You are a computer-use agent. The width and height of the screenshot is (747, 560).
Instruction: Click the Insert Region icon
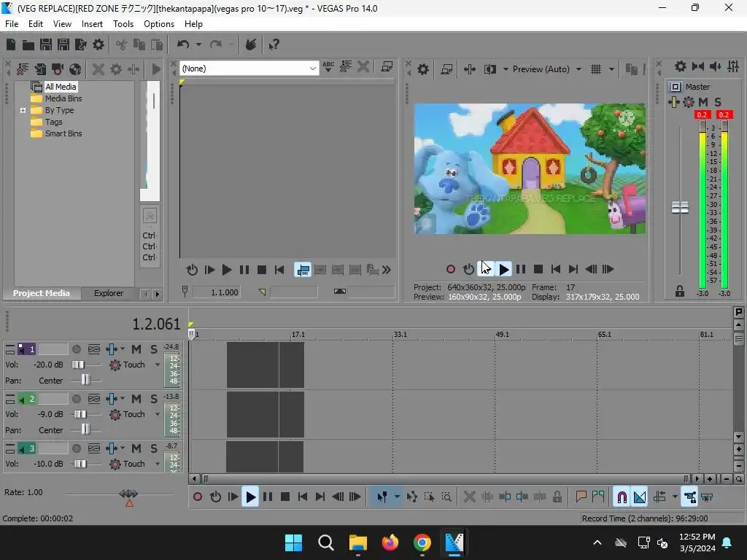pos(598,497)
